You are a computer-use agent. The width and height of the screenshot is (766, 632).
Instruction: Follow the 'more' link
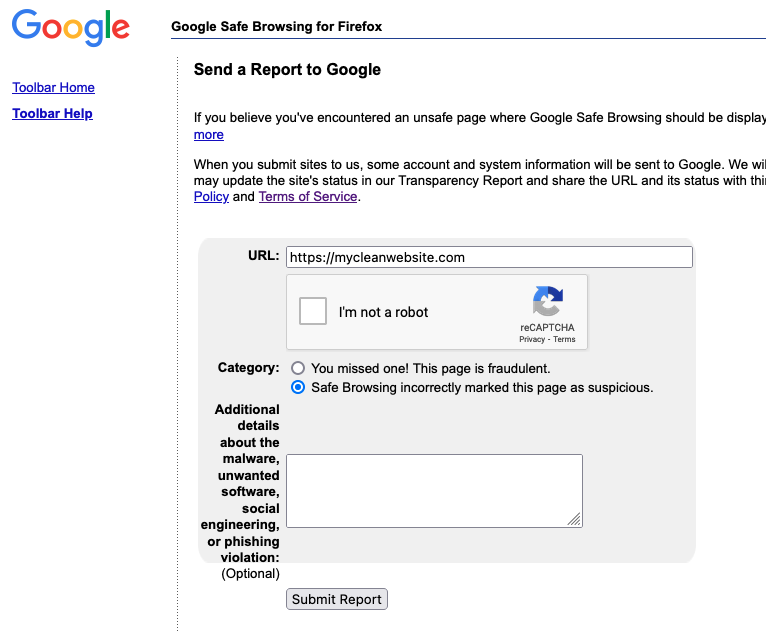(x=209, y=135)
